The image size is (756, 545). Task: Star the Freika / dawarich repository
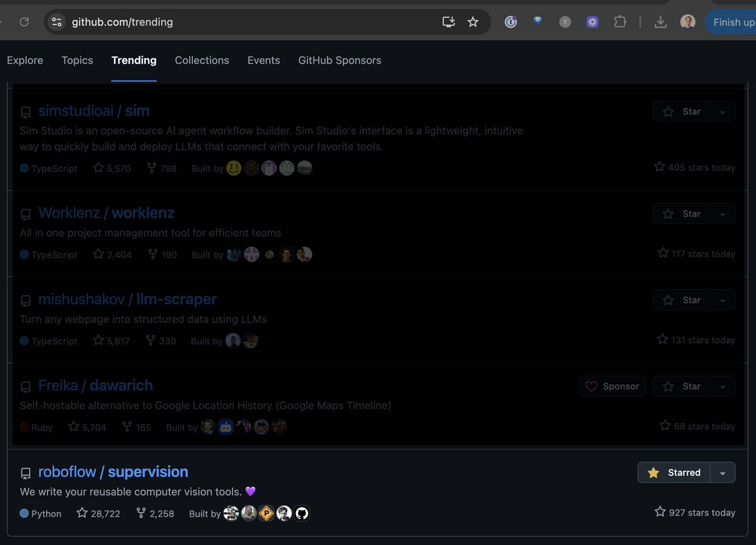[x=682, y=387]
